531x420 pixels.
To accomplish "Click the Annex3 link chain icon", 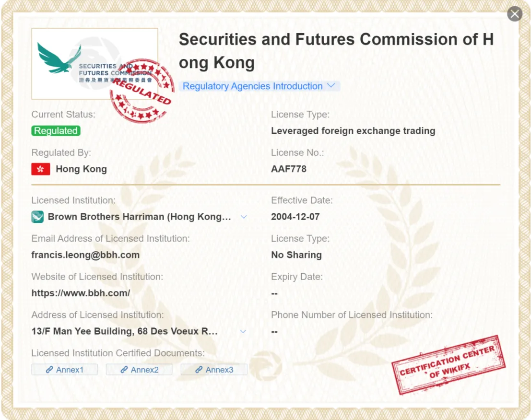I will tap(199, 370).
